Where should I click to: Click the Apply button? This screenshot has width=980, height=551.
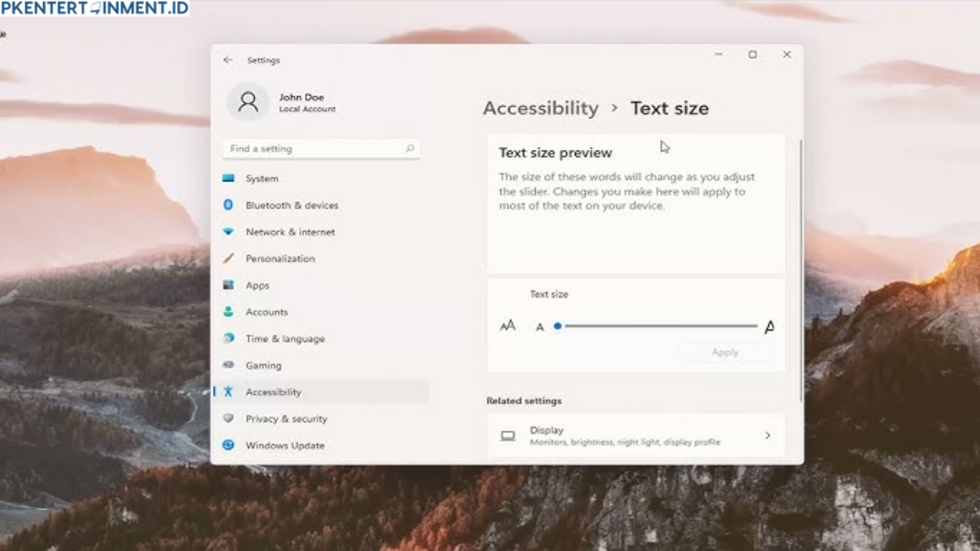pyautogui.click(x=725, y=352)
